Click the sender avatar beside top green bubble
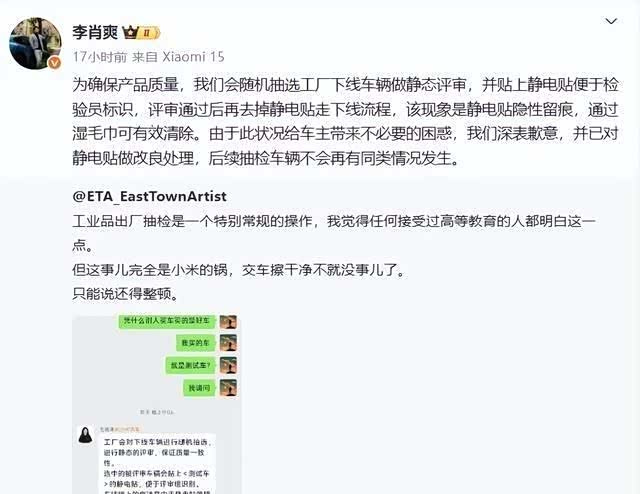The image size is (640, 494). [228, 322]
